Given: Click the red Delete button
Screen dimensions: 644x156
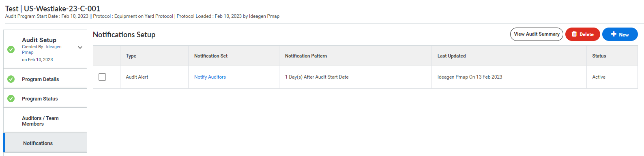Looking at the screenshot, I should coord(582,34).
